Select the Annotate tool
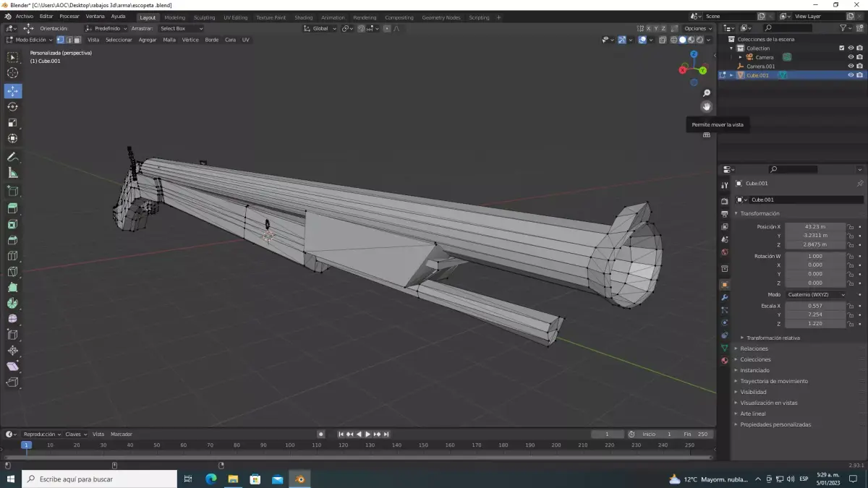Viewport: 868px width, 488px height. coord(13,157)
